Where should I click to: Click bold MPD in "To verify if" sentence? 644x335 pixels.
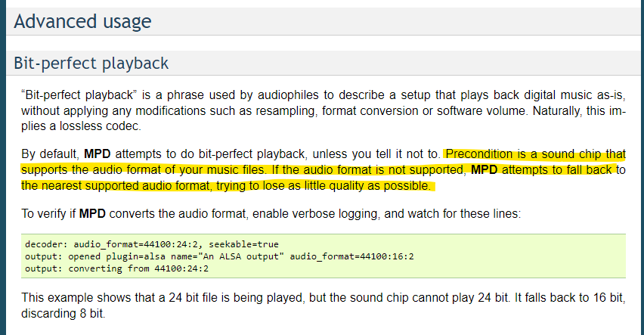coord(92,214)
